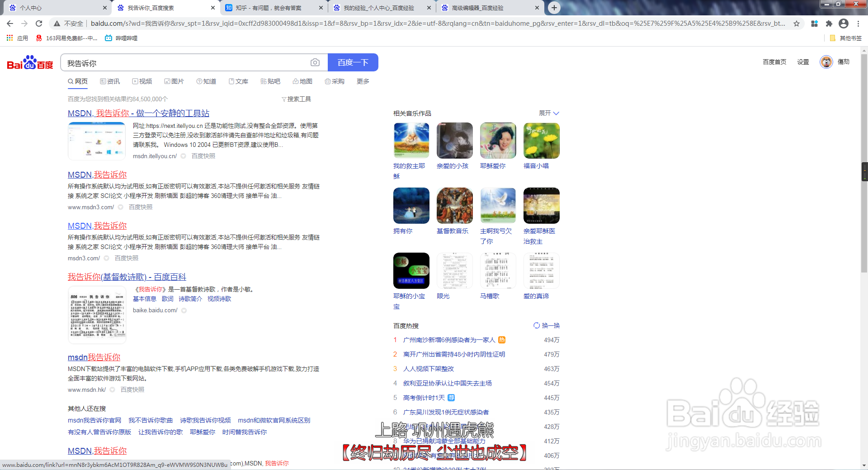Open the 基督教音乐 music thumbnail
The width and height of the screenshot is (868, 470).
tap(455, 206)
